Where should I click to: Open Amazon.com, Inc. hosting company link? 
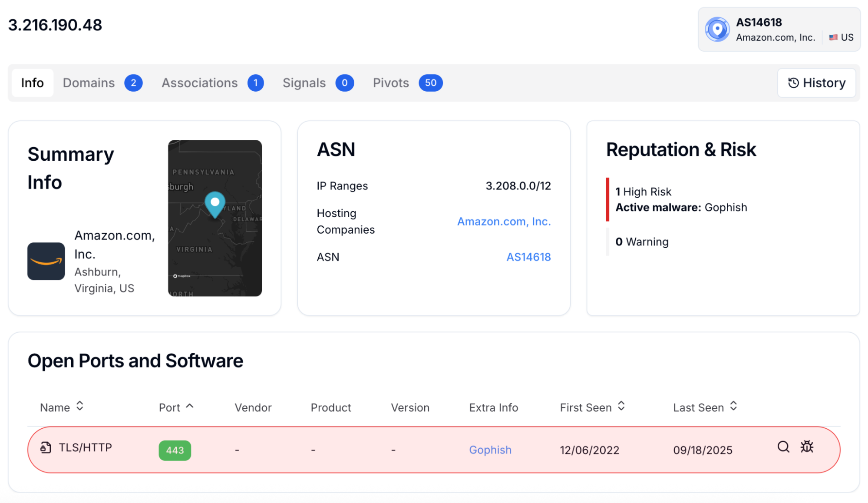[504, 222]
